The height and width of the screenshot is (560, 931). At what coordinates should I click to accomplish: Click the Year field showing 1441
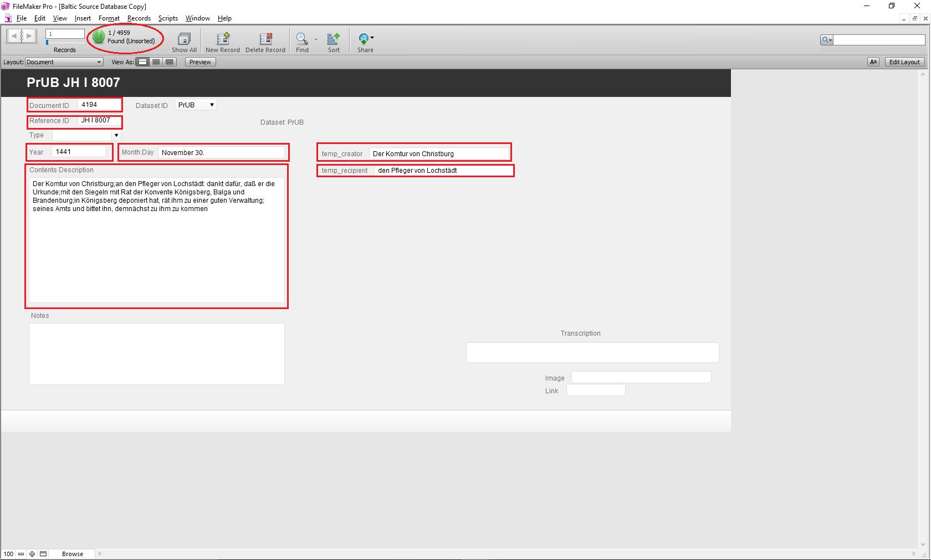click(79, 152)
